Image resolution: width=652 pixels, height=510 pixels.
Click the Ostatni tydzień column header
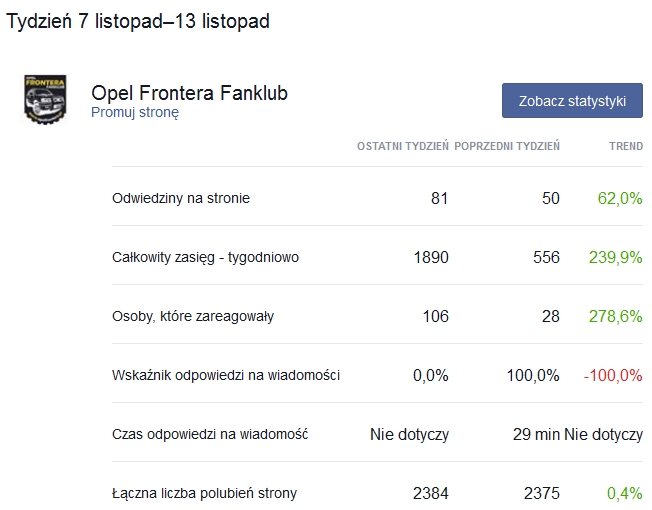[x=403, y=146]
